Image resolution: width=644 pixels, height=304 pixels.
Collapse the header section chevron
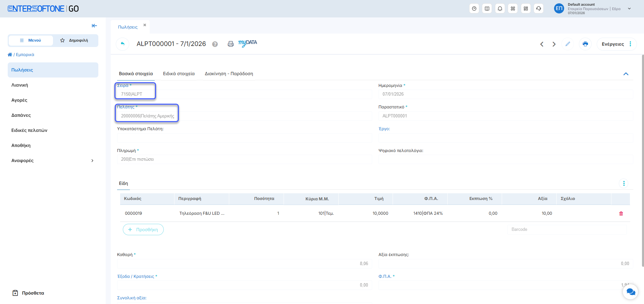coord(626,74)
